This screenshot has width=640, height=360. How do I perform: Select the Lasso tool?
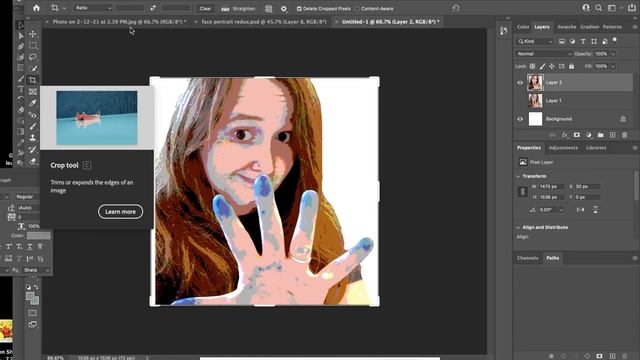point(33,57)
